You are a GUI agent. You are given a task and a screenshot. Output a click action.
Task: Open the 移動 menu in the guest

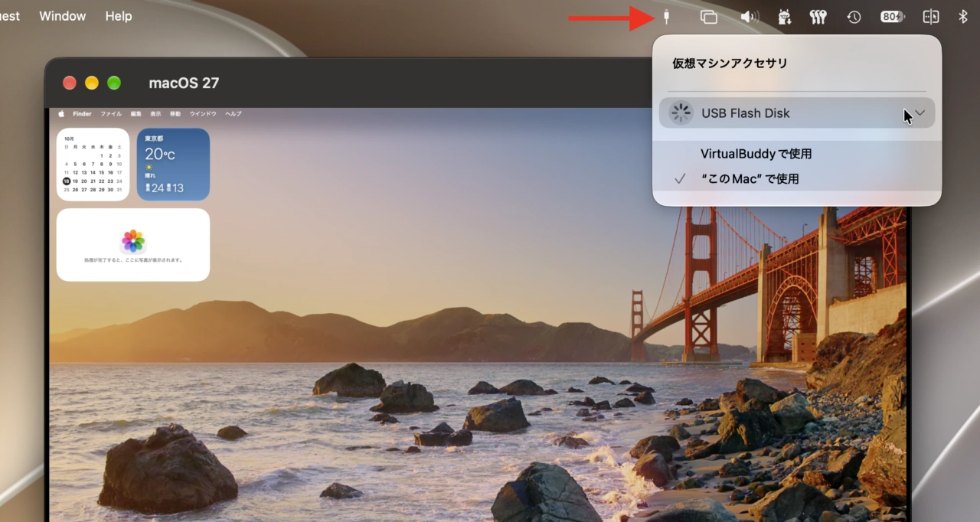(175, 114)
